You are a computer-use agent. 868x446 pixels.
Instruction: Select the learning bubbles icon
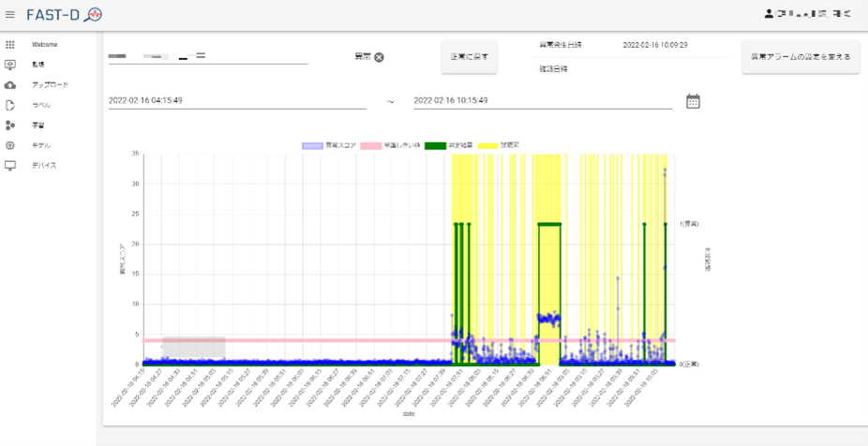click(10, 126)
